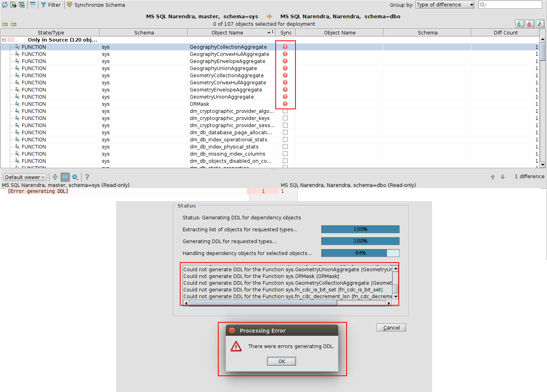Open the Filter option in toolbar

(x=51, y=5)
